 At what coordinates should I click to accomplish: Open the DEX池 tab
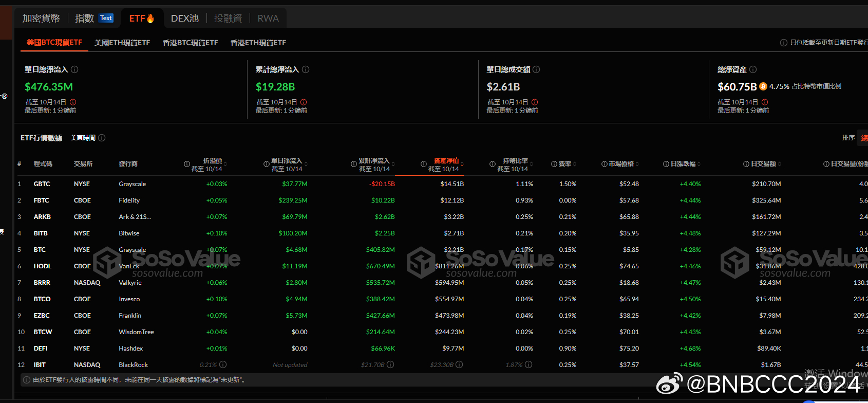185,19
